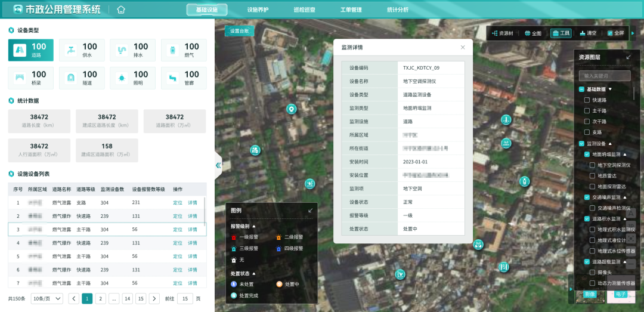644x312 pixels.
Task: Select the 供水 device type card
Action: coord(82,50)
